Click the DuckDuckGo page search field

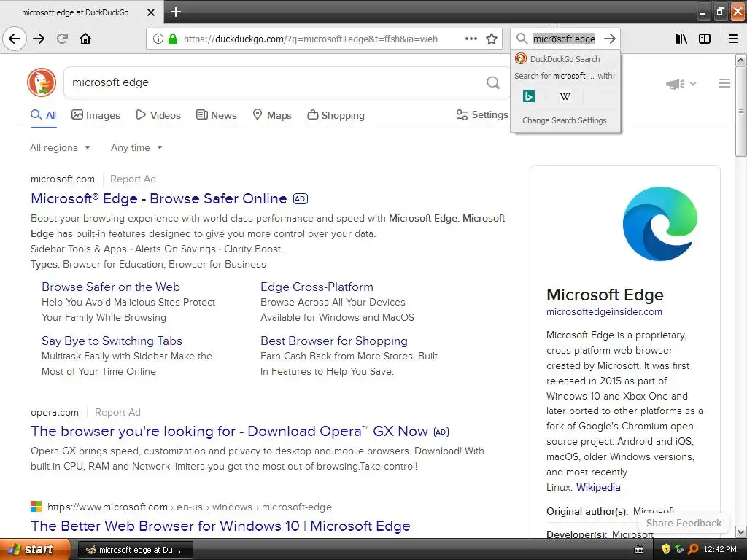pos(276,82)
